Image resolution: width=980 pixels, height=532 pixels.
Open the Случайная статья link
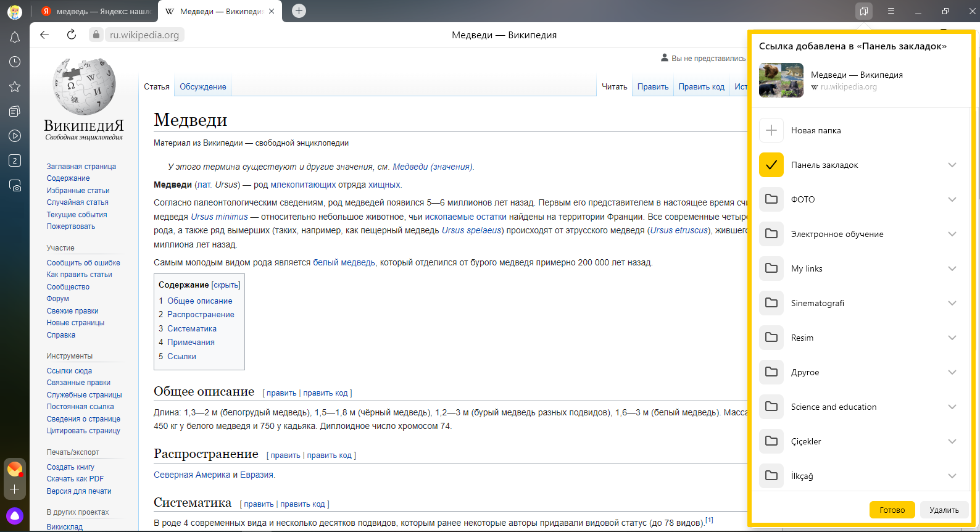pos(78,202)
